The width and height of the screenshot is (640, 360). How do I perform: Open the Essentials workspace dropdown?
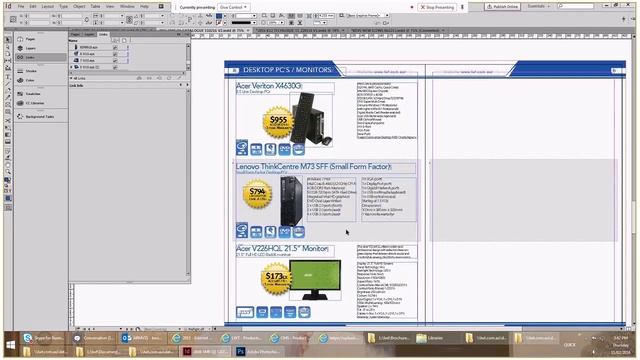pos(538,6)
